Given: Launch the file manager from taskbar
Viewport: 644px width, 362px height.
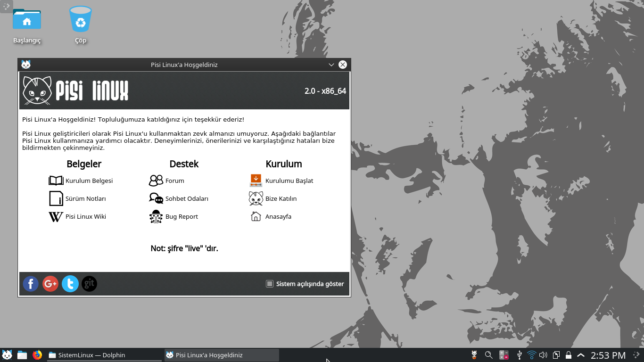Looking at the screenshot, I should (x=22, y=355).
